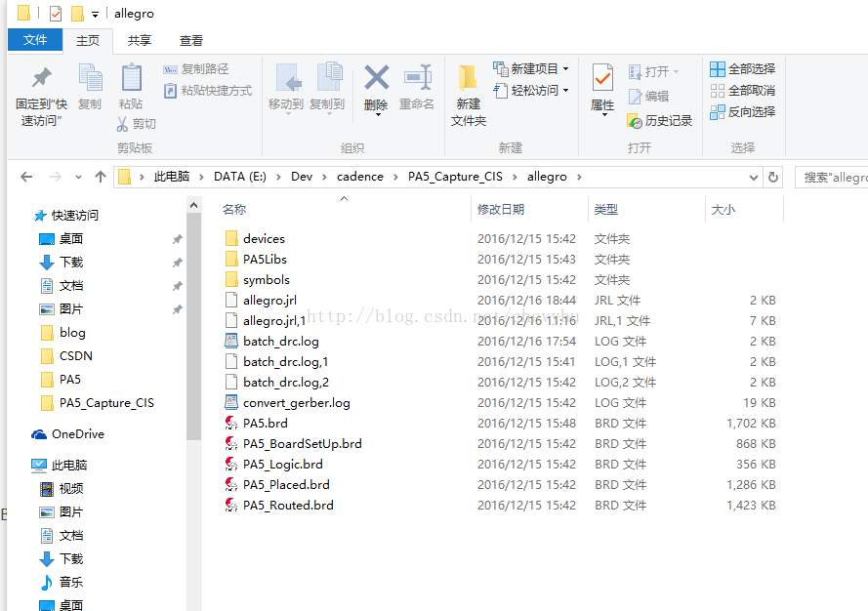Screen dimensions: 868x611
Task: Click the History (历史记录) button
Action: (x=660, y=121)
